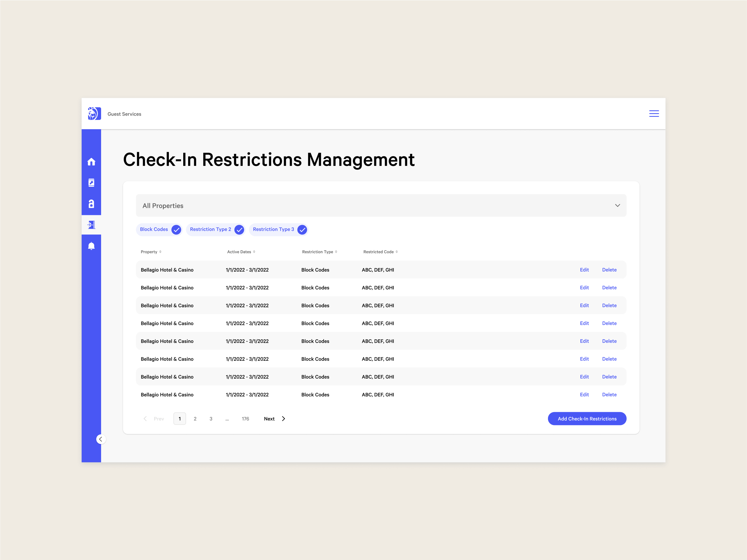Delete the third table row
The width and height of the screenshot is (747, 560).
(x=609, y=305)
